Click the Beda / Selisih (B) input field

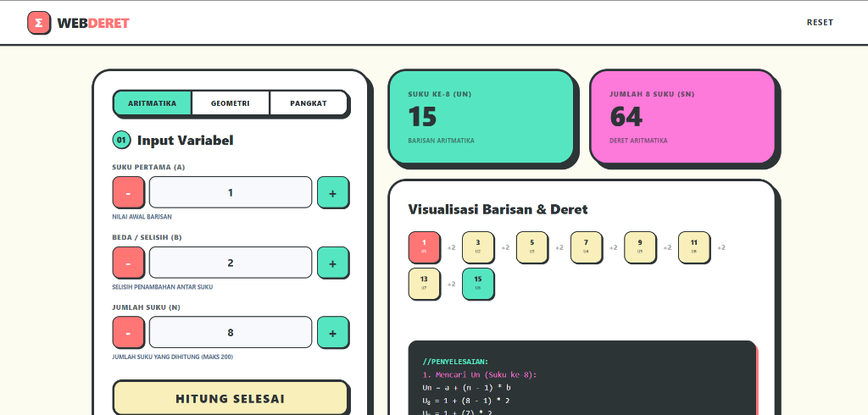[x=231, y=263]
